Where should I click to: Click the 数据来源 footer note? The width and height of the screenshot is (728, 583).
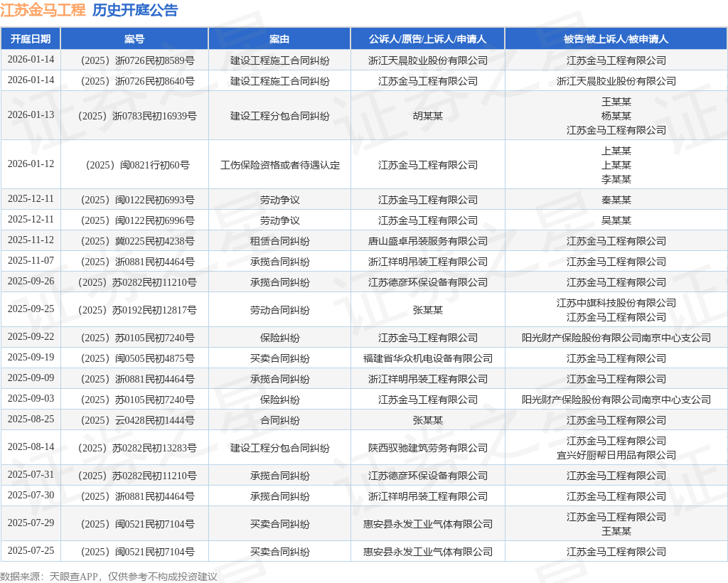[109, 577]
